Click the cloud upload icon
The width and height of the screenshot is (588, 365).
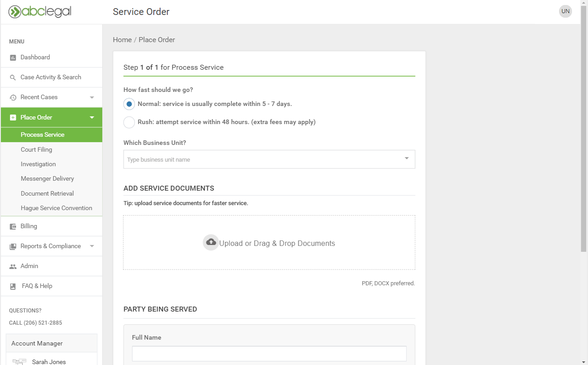(x=211, y=243)
